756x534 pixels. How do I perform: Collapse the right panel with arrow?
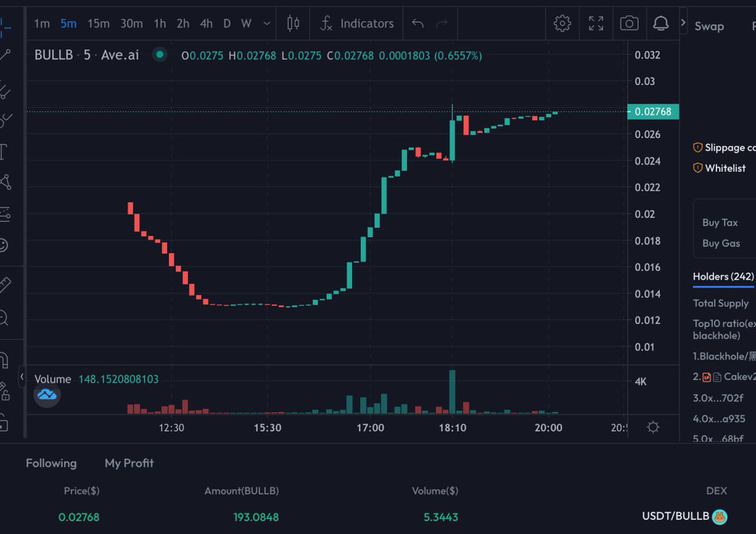pyautogui.click(x=684, y=22)
